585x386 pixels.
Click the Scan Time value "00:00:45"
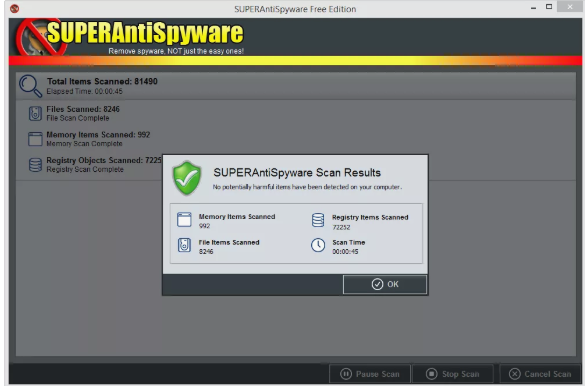[345, 252]
